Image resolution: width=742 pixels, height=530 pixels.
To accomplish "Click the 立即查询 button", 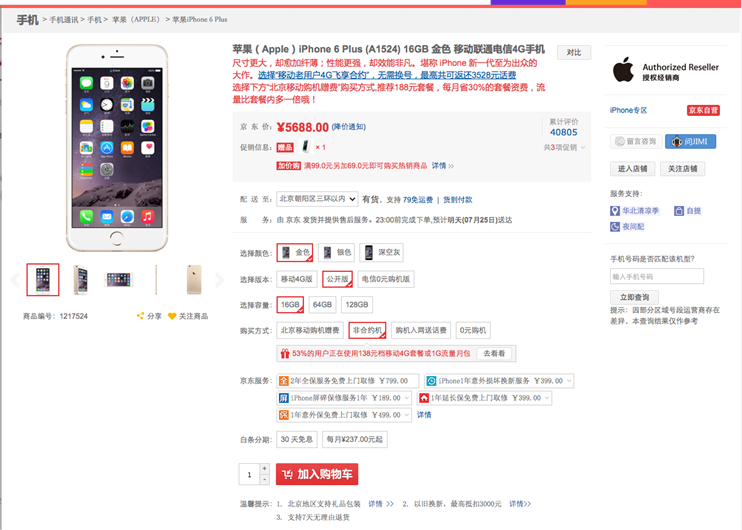I will click(x=634, y=297).
